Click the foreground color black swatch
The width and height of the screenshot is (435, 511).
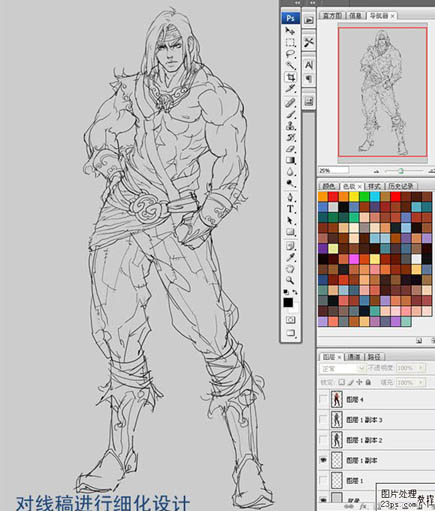(288, 302)
